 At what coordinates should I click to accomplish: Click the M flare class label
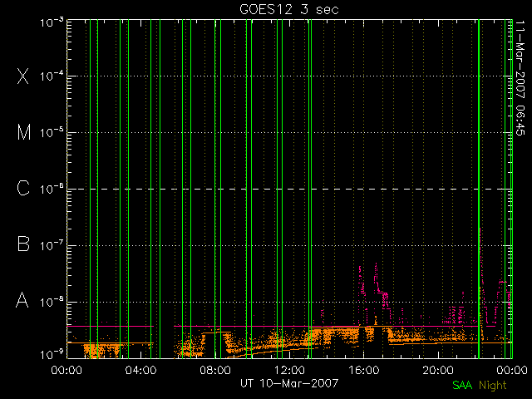click(x=24, y=132)
